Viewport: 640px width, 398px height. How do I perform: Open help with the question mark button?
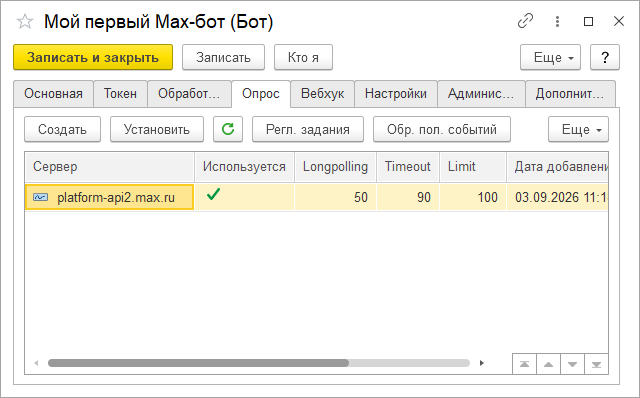pyautogui.click(x=605, y=58)
